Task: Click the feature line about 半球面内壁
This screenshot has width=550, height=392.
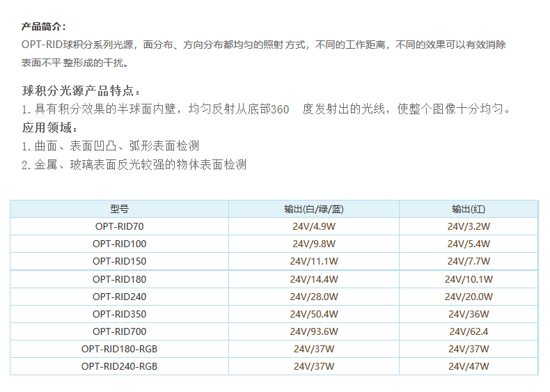Action: click(265, 109)
